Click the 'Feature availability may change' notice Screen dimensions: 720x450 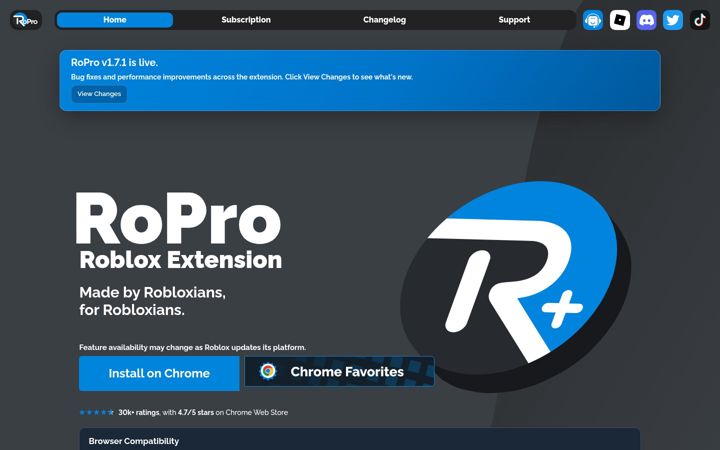click(x=192, y=347)
